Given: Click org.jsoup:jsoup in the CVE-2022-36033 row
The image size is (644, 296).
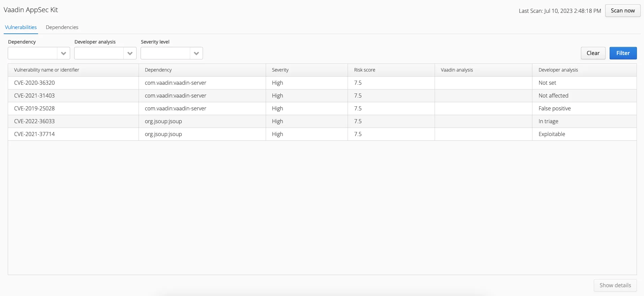Looking at the screenshot, I should pyautogui.click(x=163, y=121).
